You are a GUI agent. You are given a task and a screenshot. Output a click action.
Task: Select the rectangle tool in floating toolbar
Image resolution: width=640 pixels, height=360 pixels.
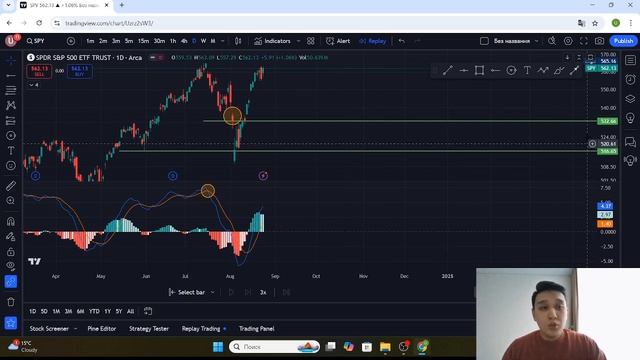[480, 71]
